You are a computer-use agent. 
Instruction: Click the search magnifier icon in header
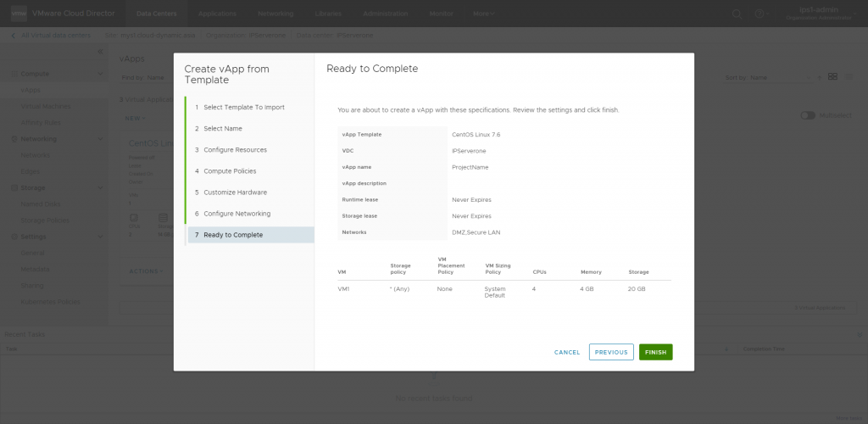click(x=737, y=14)
